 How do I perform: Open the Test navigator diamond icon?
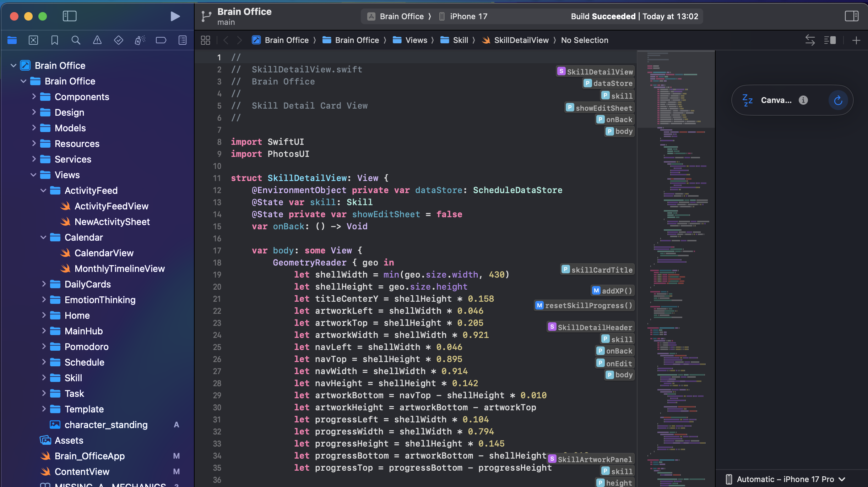[118, 40]
